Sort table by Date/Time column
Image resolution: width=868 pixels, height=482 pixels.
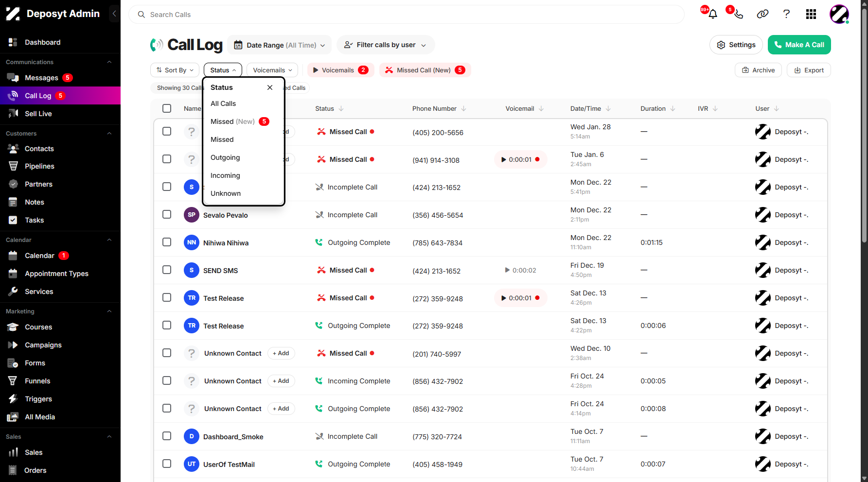point(590,108)
